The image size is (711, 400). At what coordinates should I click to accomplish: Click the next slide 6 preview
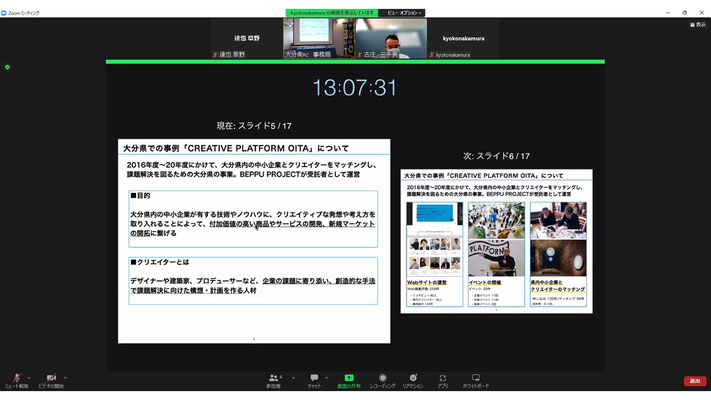tap(497, 241)
